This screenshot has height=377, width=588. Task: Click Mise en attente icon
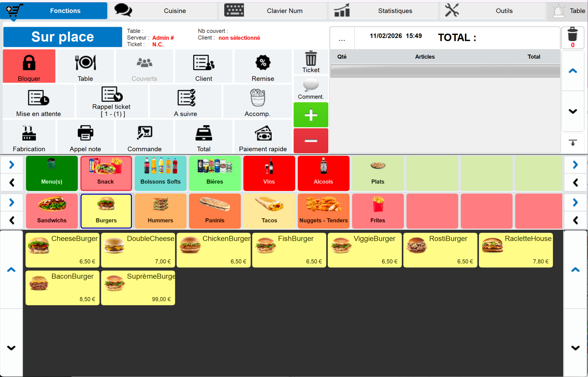[x=38, y=98]
